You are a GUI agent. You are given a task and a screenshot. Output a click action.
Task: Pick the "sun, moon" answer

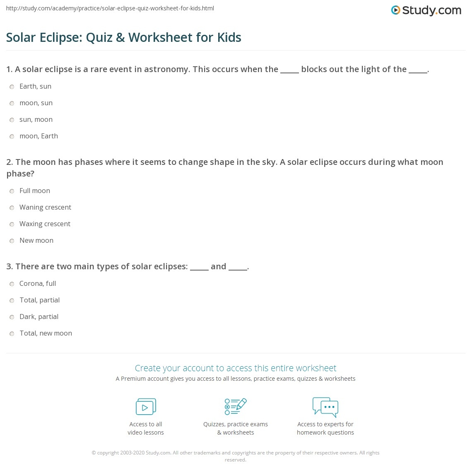pos(12,120)
